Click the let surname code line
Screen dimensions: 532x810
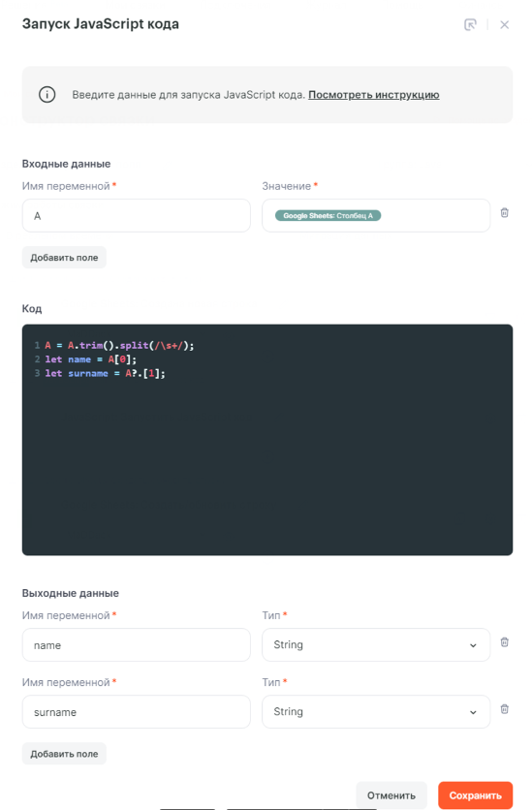click(106, 373)
